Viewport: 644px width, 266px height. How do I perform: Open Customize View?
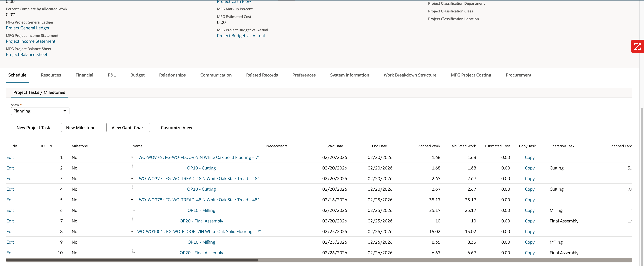[x=176, y=127]
